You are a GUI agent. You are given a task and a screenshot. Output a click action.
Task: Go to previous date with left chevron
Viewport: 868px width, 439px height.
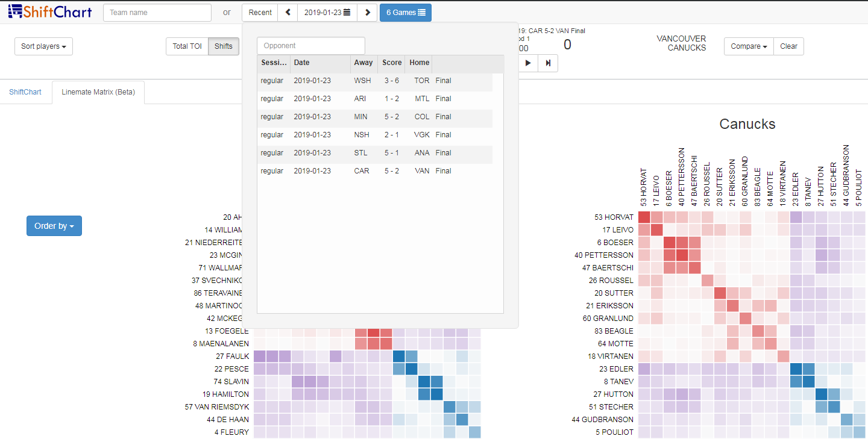(288, 13)
